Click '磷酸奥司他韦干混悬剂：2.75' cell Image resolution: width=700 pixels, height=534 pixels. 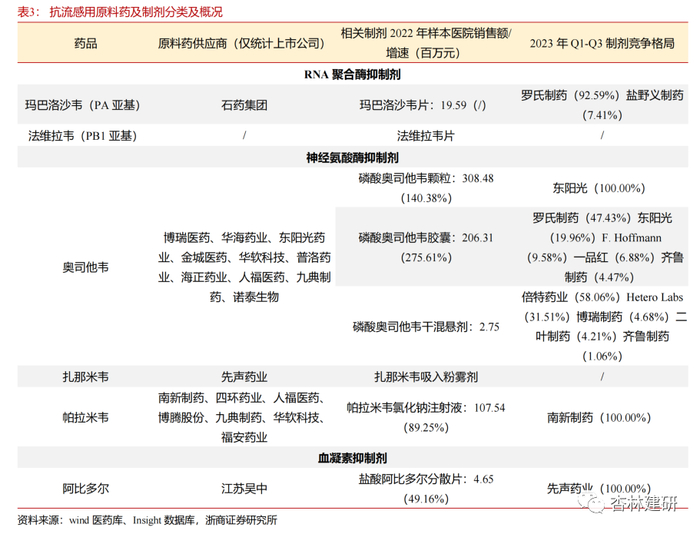(426, 327)
